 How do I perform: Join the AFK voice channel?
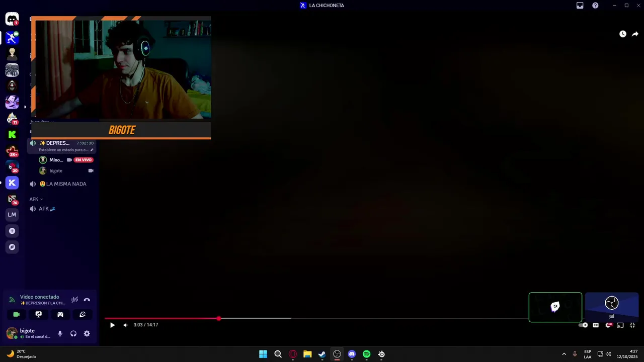click(62, 209)
